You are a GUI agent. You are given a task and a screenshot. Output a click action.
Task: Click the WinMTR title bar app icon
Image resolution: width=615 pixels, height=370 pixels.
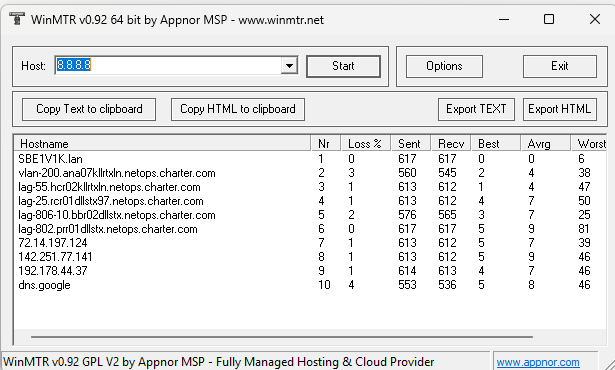click(x=16, y=19)
